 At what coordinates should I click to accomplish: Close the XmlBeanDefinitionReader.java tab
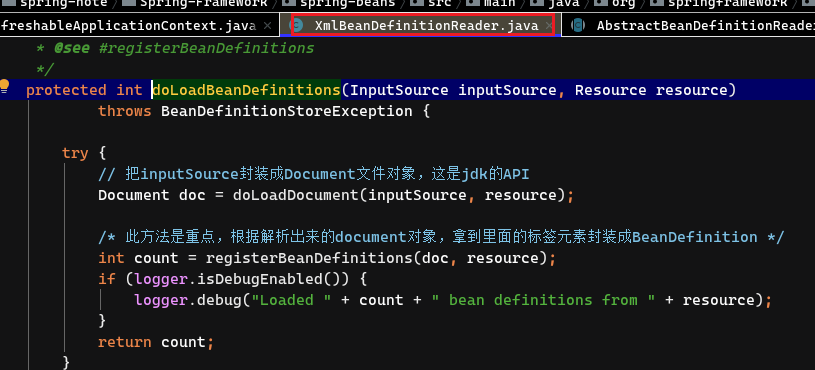pyautogui.click(x=548, y=25)
